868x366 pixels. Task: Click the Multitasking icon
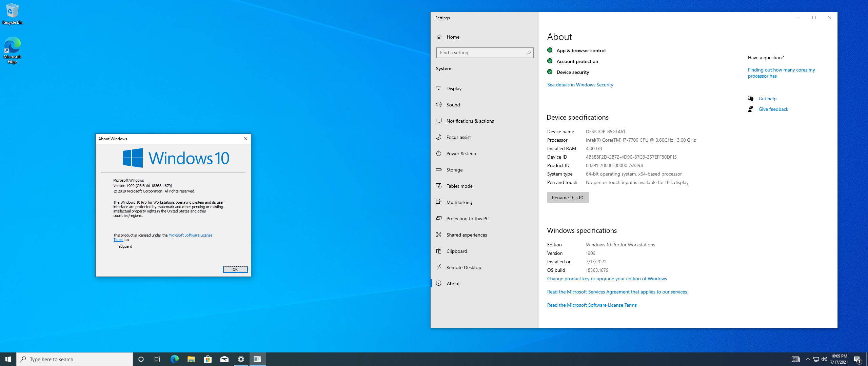pos(439,202)
